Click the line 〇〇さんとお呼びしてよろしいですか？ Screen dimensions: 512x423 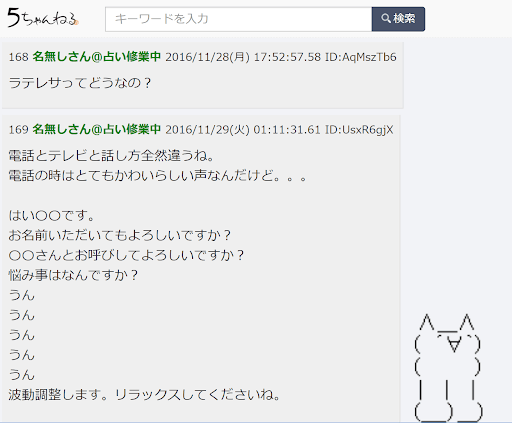(127, 255)
